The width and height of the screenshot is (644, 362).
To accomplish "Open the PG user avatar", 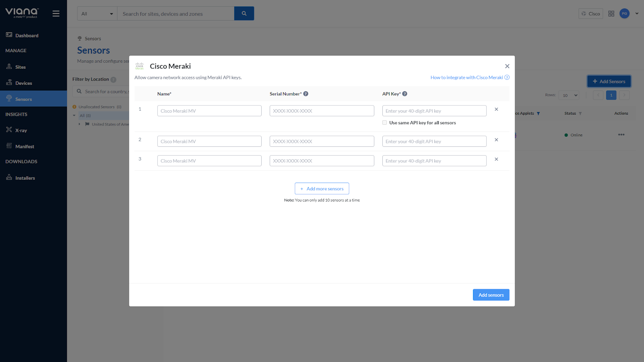I will [624, 14].
